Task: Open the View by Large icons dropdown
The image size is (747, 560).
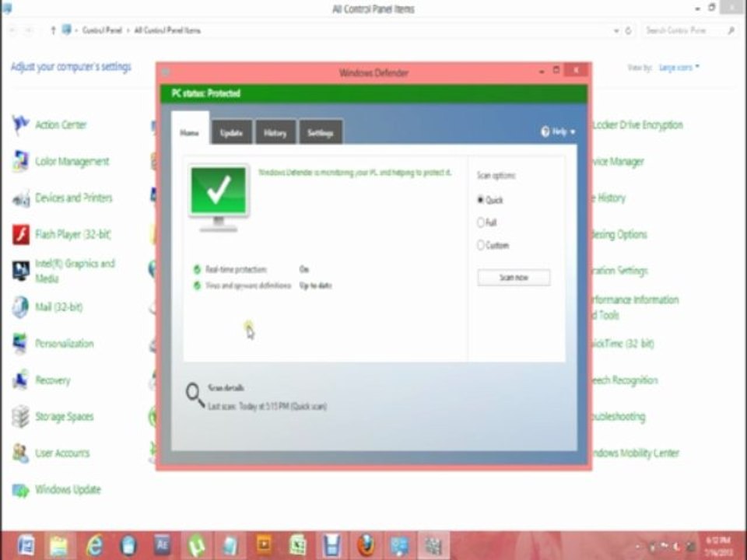Action: pos(679,67)
